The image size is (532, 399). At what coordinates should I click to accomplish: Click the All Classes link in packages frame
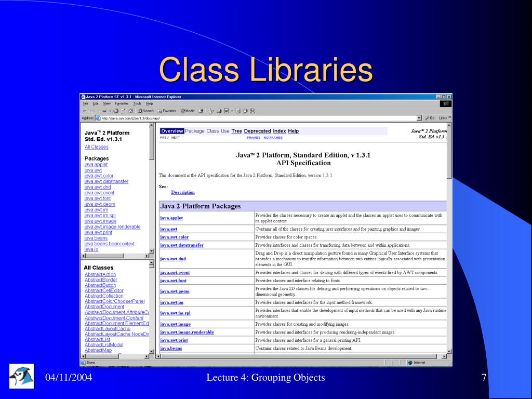(97, 147)
